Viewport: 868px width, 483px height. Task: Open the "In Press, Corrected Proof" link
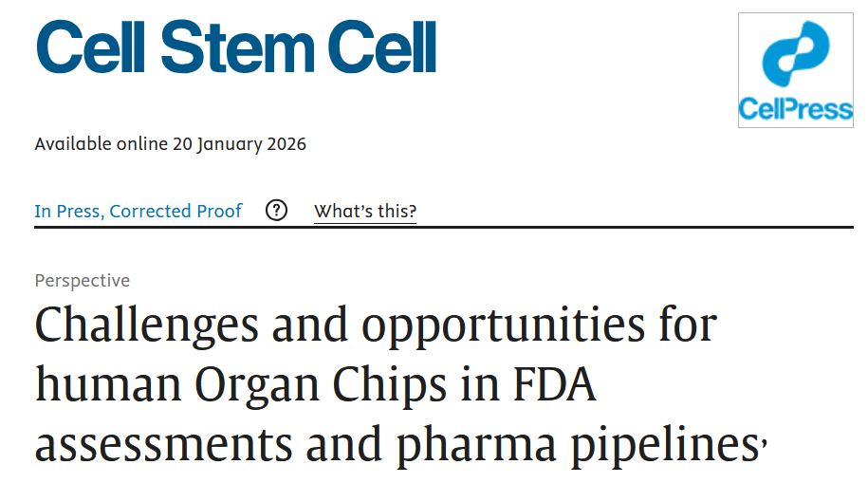(139, 211)
